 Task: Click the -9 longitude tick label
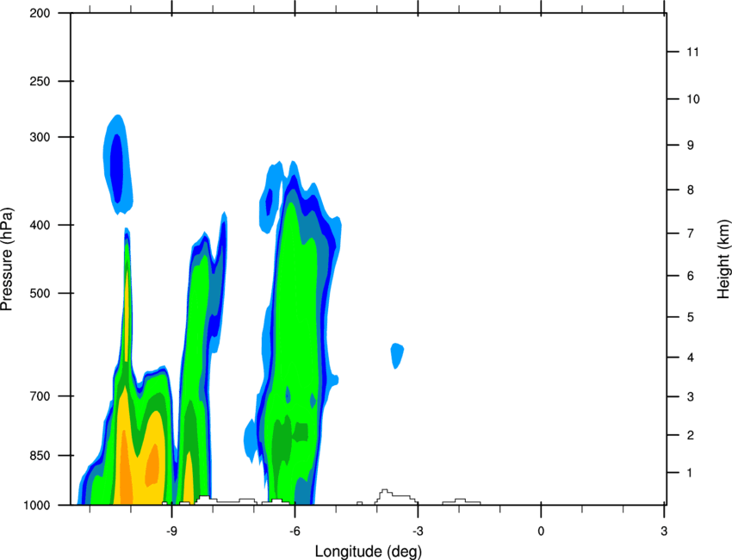171,532
